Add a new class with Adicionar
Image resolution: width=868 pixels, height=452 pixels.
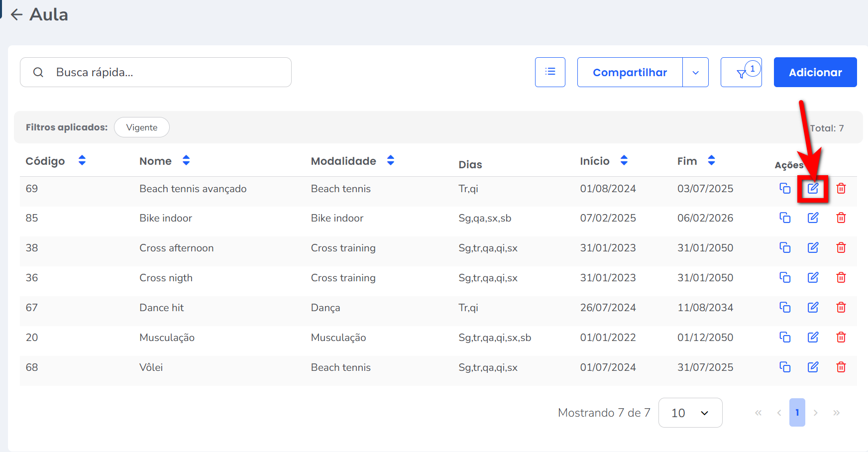815,72
